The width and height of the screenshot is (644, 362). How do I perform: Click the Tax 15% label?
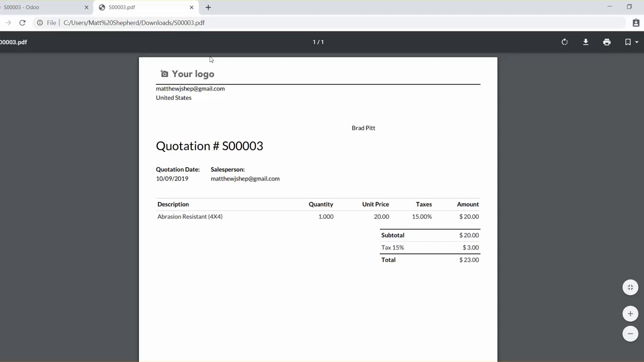coord(392,247)
